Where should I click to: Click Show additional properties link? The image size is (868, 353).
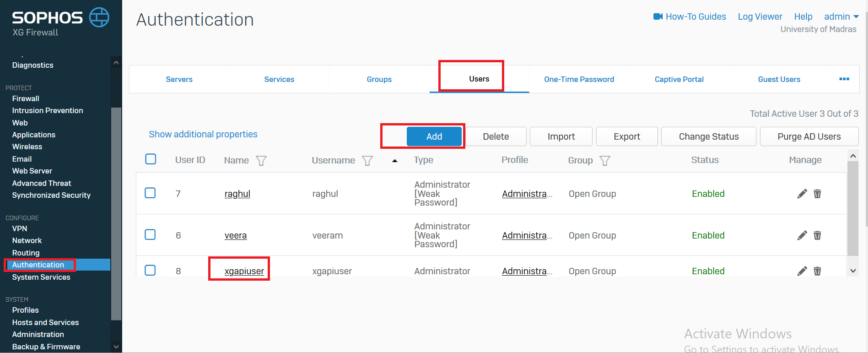tap(203, 134)
